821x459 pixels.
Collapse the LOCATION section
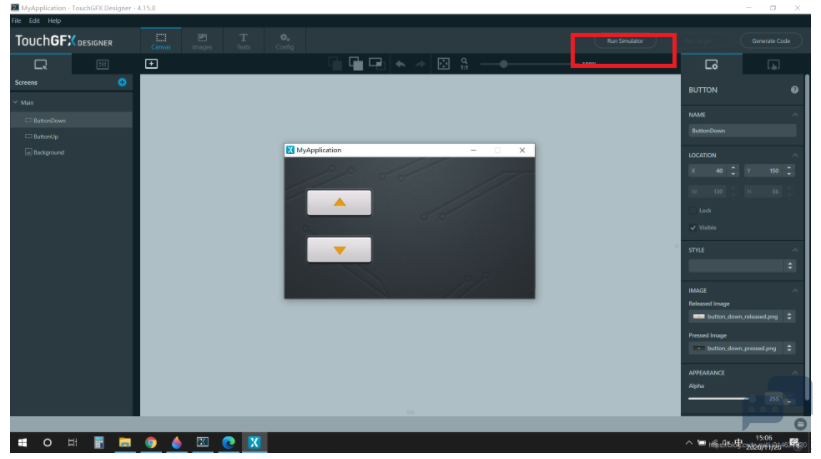[795, 155]
